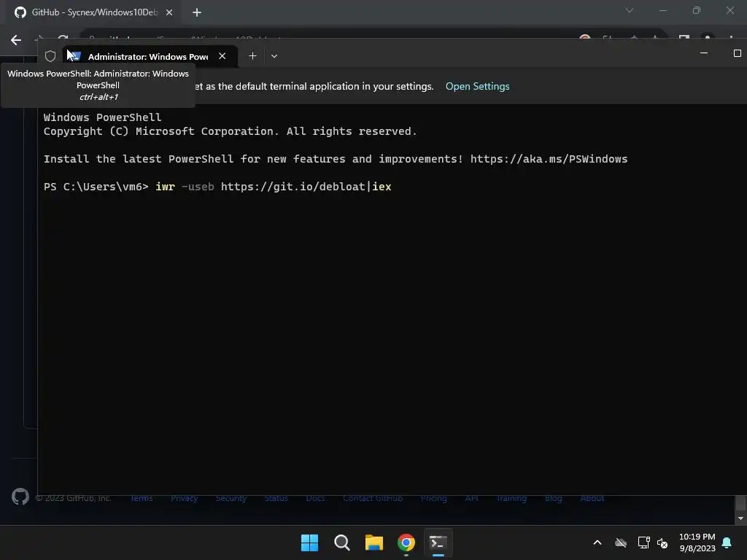
Task: Click the muted volume tray icon
Action: (x=662, y=542)
